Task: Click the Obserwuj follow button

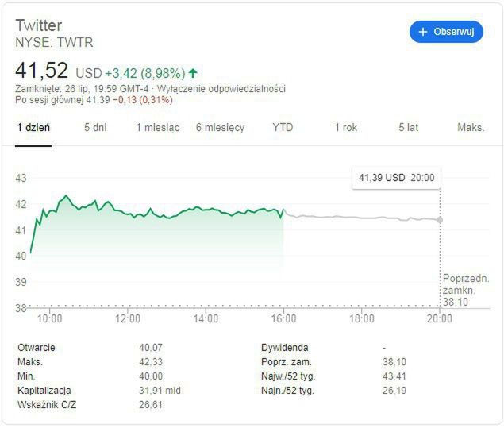Action: [446, 32]
